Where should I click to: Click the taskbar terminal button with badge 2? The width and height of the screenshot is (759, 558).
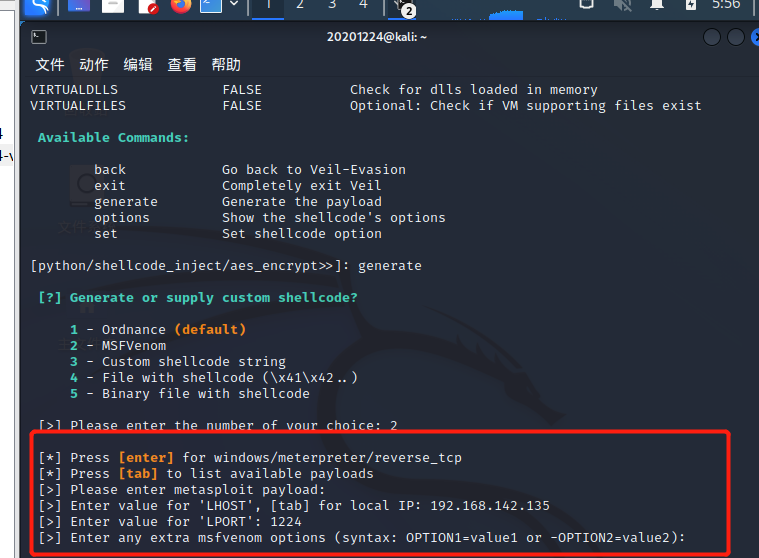(x=403, y=7)
